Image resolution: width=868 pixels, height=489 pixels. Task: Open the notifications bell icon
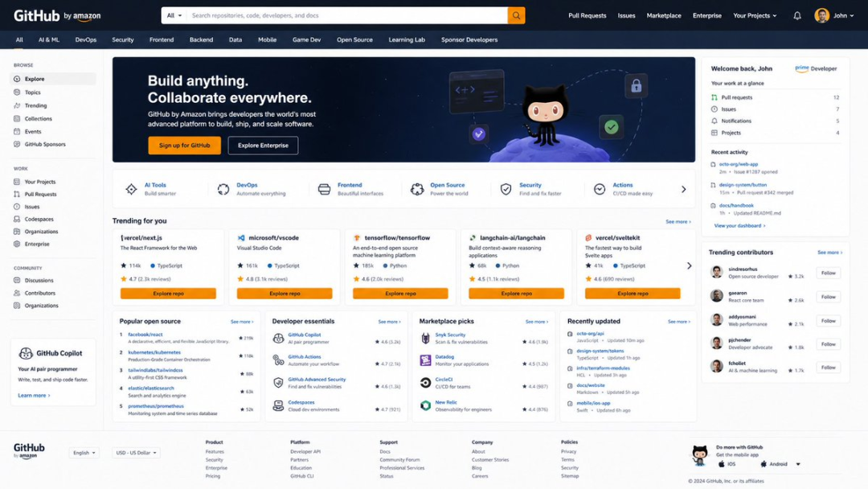click(797, 15)
